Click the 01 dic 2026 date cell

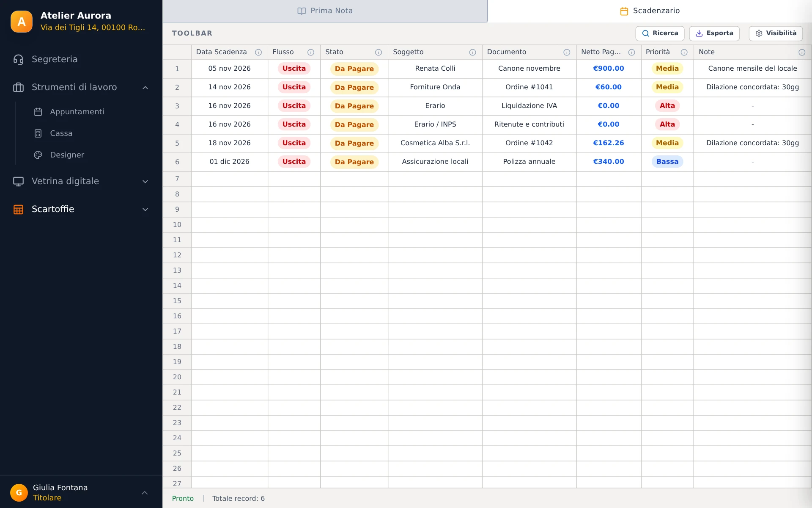(x=230, y=162)
